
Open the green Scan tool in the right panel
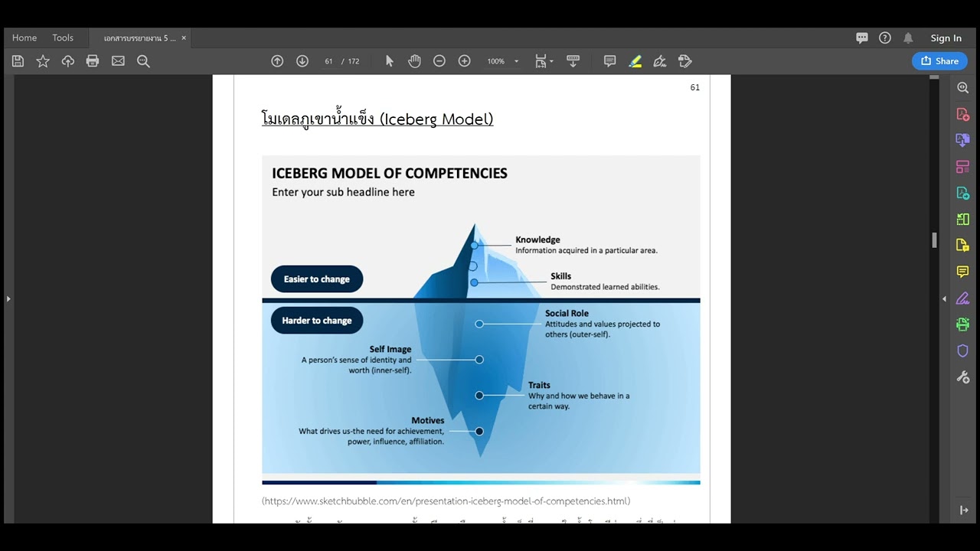[x=963, y=324]
